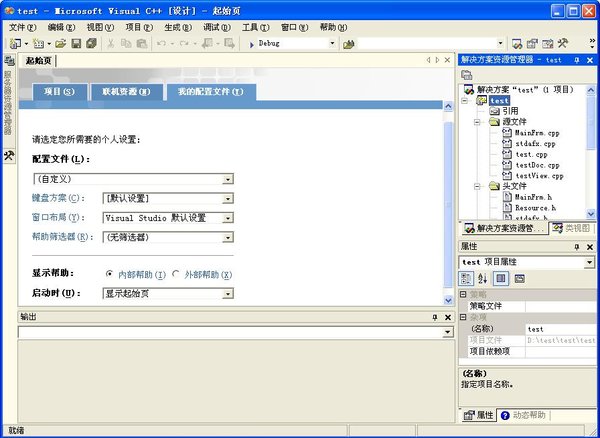Click the Redo arrow icon
Screen dimensions: 600x438
184,44
